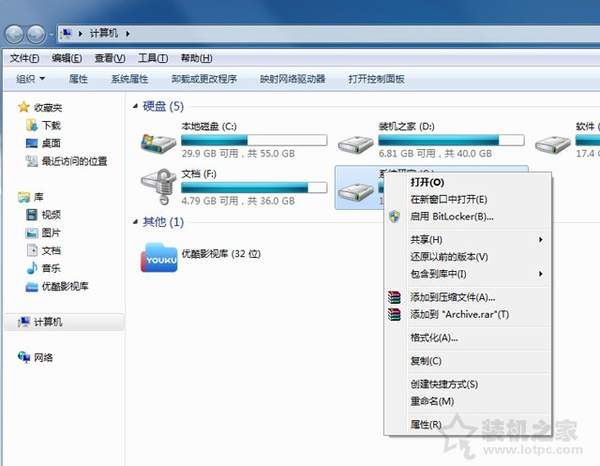The height and width of the screenshot is (466, 600).
Task: Click the Favorites star icon in the sidebar
Action: tap(24, 107)
